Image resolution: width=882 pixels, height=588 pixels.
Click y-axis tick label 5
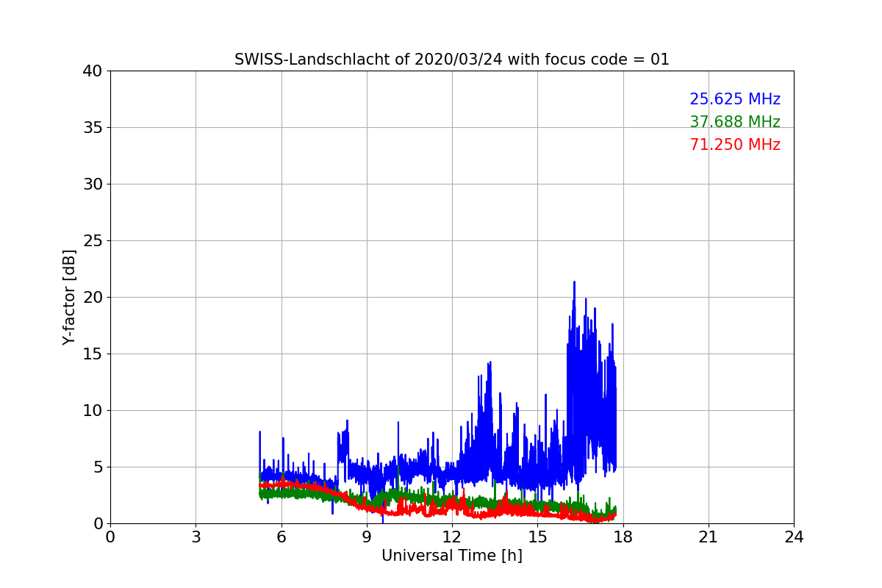click(98, 467)
